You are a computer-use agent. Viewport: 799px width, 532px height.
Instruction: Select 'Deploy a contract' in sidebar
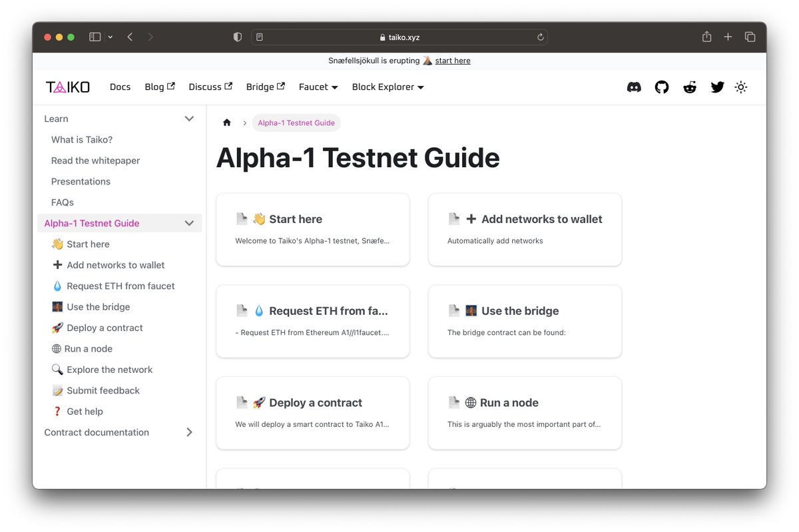(97, 328)
